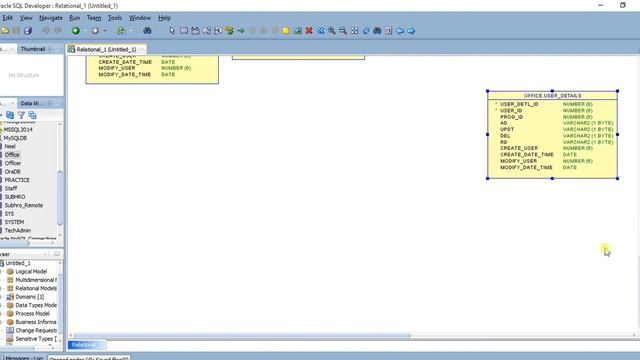Screen dimensions: 640x360
Task: Open the Run menu
Action: click(x=74, y=18)
